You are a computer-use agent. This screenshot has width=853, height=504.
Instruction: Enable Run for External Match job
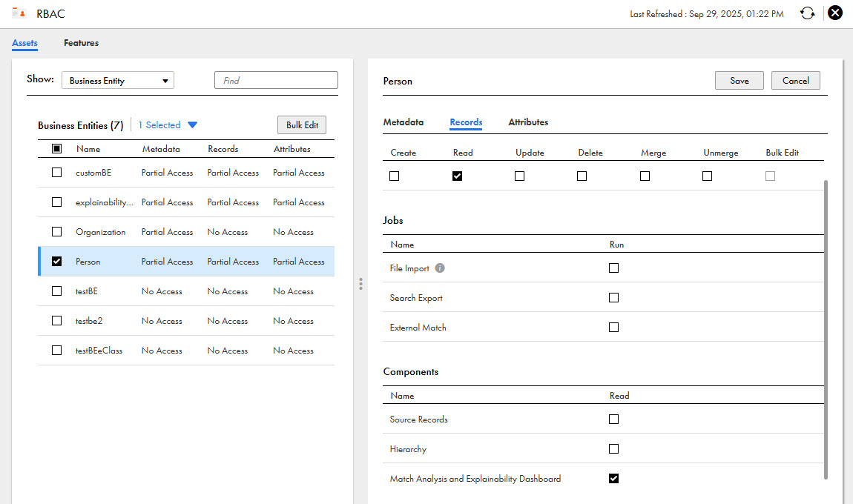click(613, 328)
